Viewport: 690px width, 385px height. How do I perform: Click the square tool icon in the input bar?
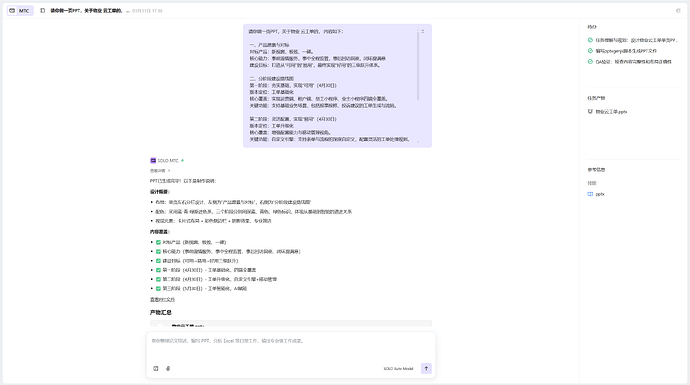coord(156,369)
